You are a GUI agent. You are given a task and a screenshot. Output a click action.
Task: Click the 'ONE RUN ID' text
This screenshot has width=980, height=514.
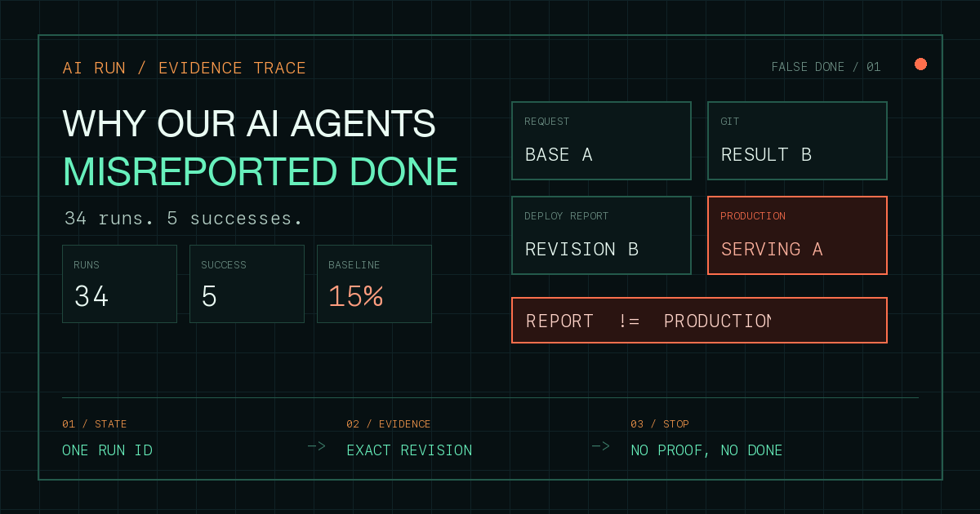[107, 450]
